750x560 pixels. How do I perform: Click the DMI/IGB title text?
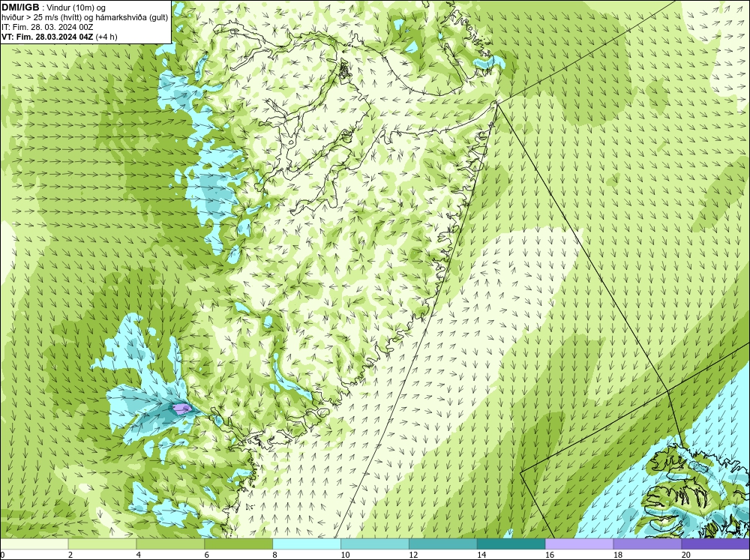[x=20, y=7]
